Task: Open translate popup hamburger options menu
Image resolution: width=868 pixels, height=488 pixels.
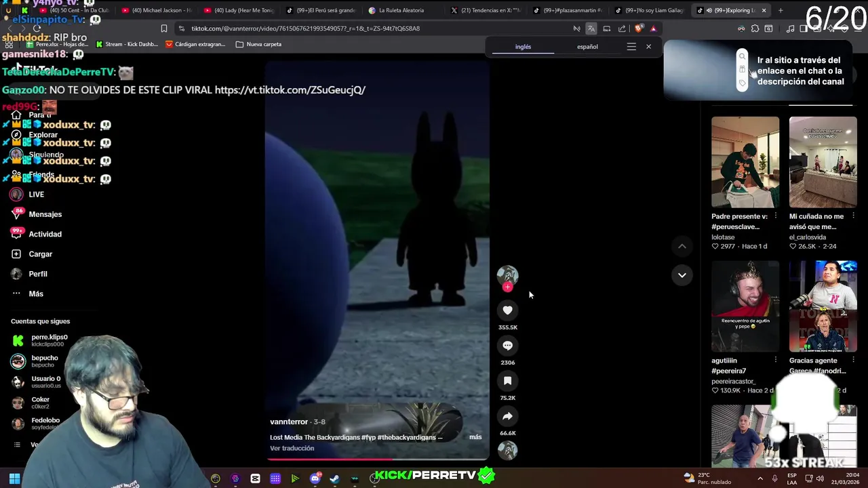Action: [x=631, y=47]
